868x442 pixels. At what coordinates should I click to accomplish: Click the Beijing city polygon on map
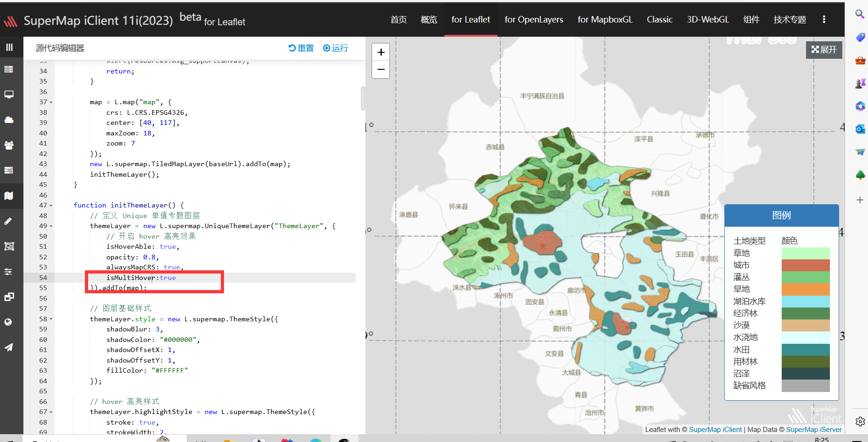coord(542,243)
